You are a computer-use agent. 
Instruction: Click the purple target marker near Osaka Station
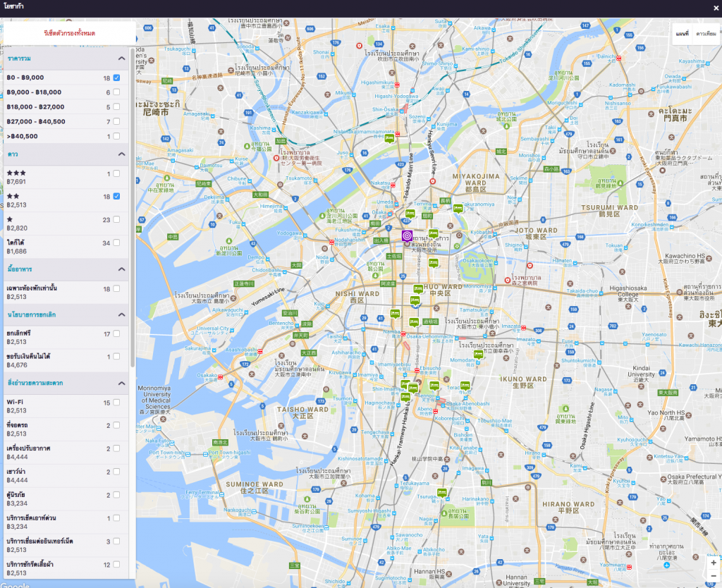tap(407, 235)
